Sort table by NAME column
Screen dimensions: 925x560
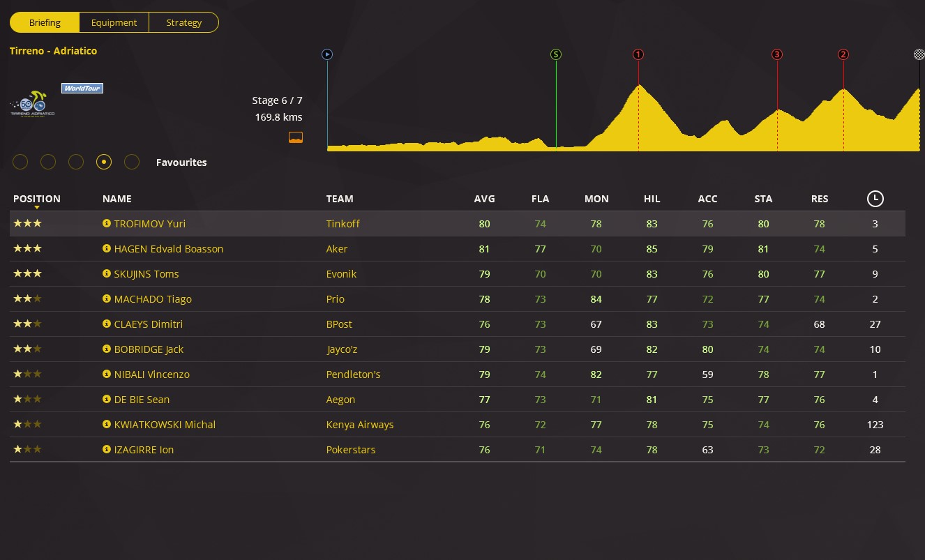117,199
